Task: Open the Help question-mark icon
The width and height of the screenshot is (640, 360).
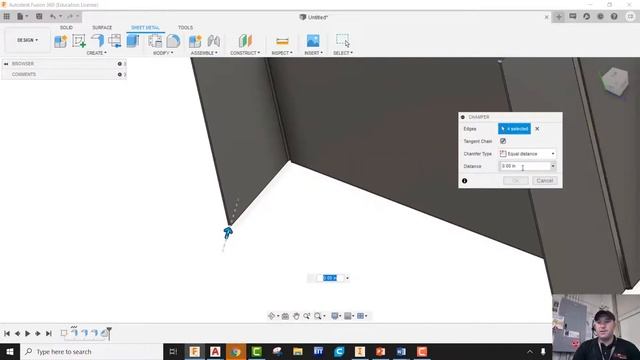Action: 614,17
